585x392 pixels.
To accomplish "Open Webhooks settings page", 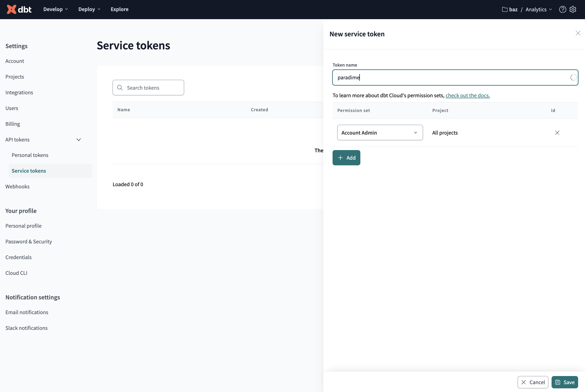I will point(17,186).
